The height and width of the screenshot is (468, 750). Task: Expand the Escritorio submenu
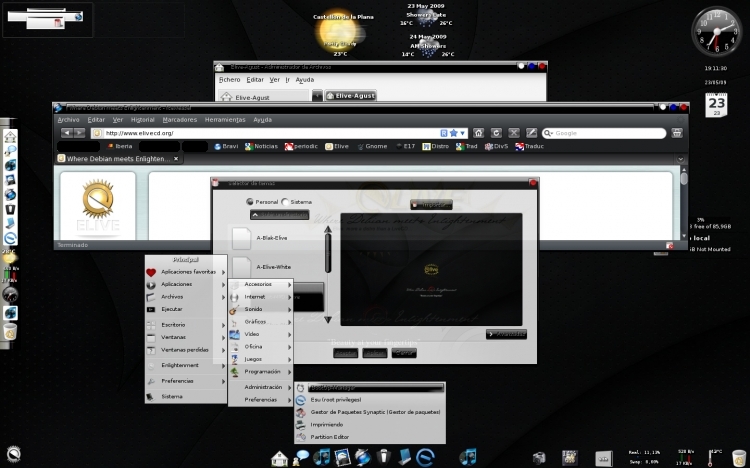pyautogui.click(x=186, y=325)
